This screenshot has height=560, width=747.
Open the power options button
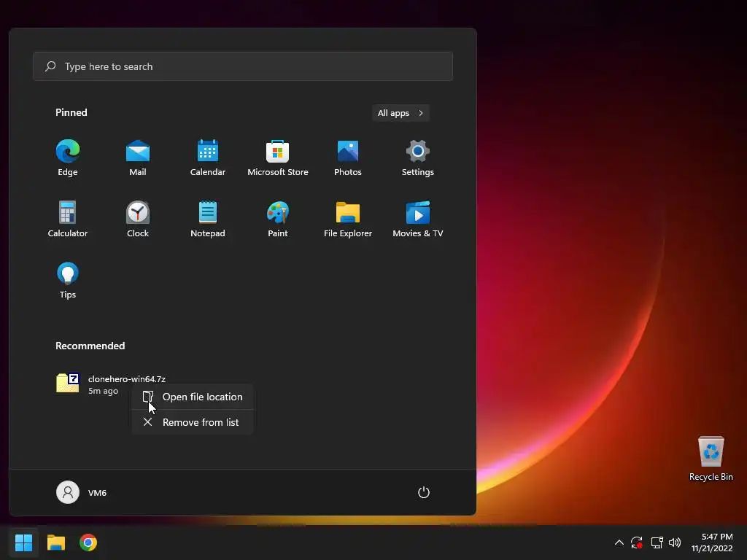424,492
